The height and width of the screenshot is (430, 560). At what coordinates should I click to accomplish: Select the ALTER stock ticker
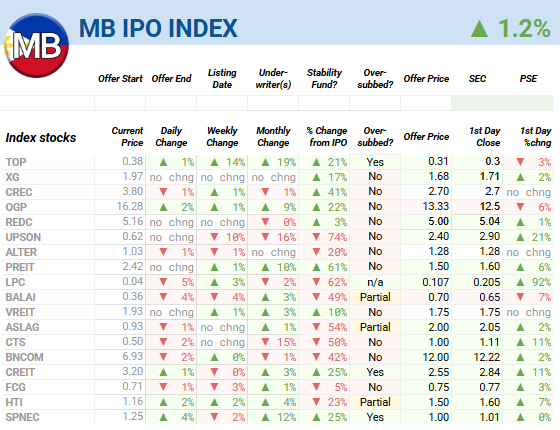[x=21, y=252]
